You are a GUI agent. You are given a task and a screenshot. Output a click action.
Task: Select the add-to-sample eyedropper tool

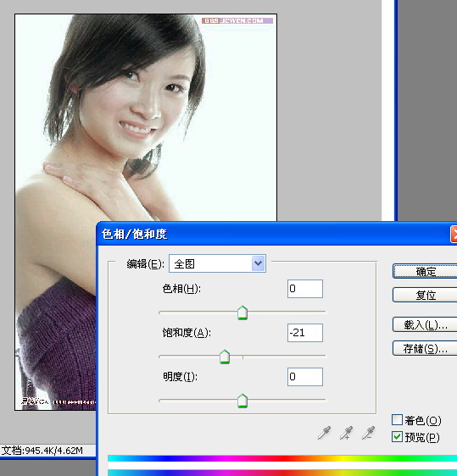[346, 433]
